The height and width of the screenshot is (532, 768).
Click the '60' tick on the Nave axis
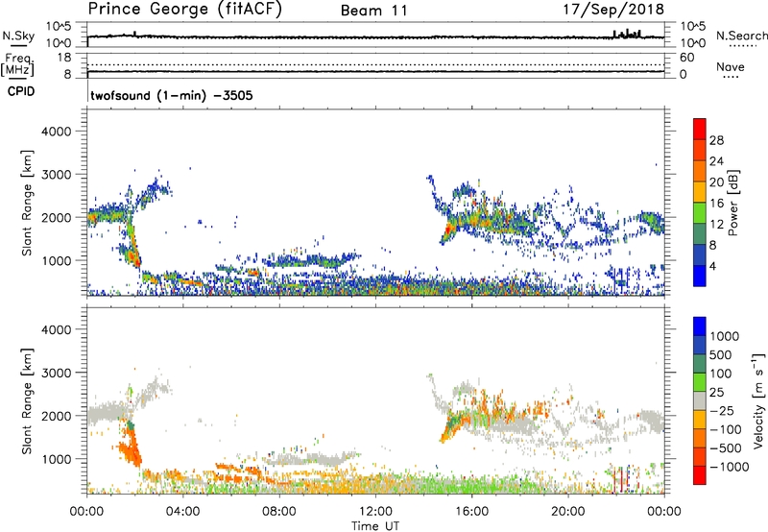pos(686,58)
